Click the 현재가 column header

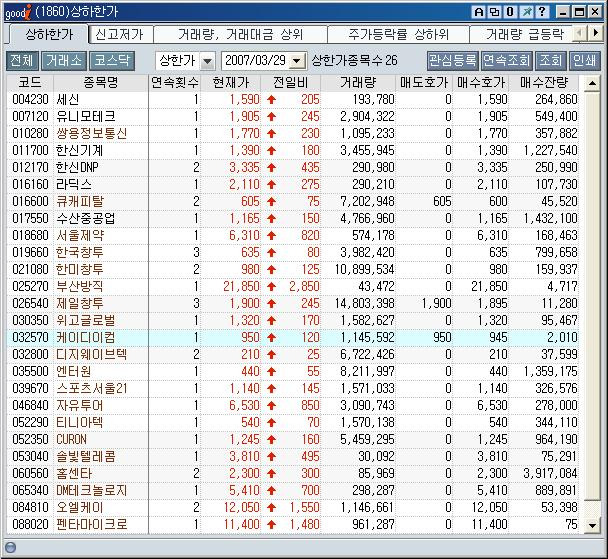pos(231,83)
